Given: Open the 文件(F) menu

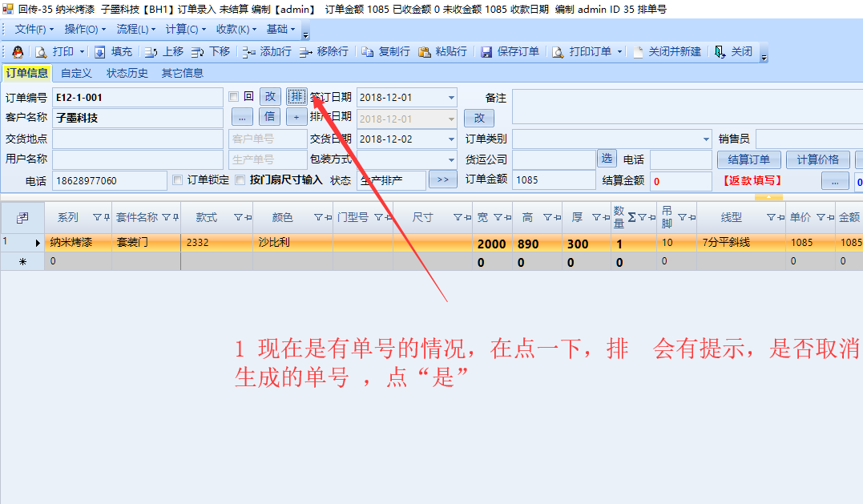Looking at the screenshot, I should (34, 30).
